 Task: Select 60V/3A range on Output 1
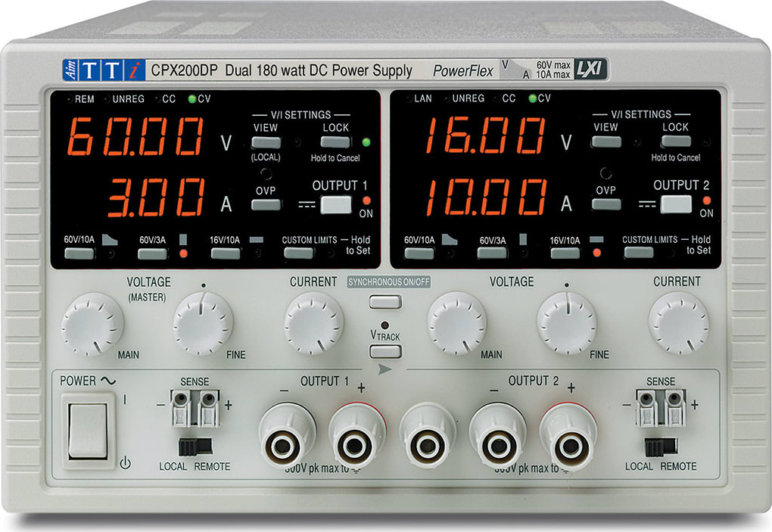click(x=152, y=254)
